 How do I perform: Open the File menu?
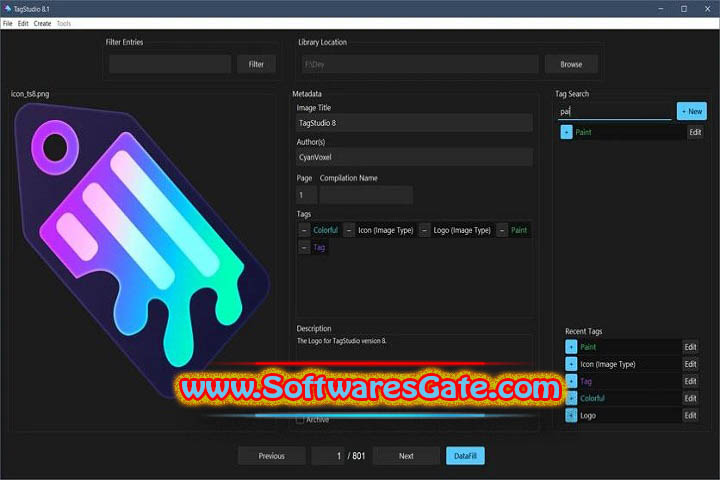(8, 23)
